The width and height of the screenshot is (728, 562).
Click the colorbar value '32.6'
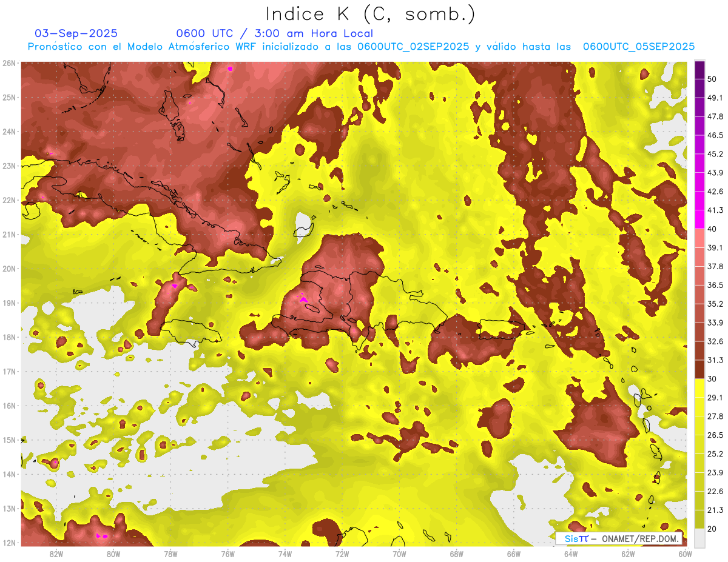(715, 341)
